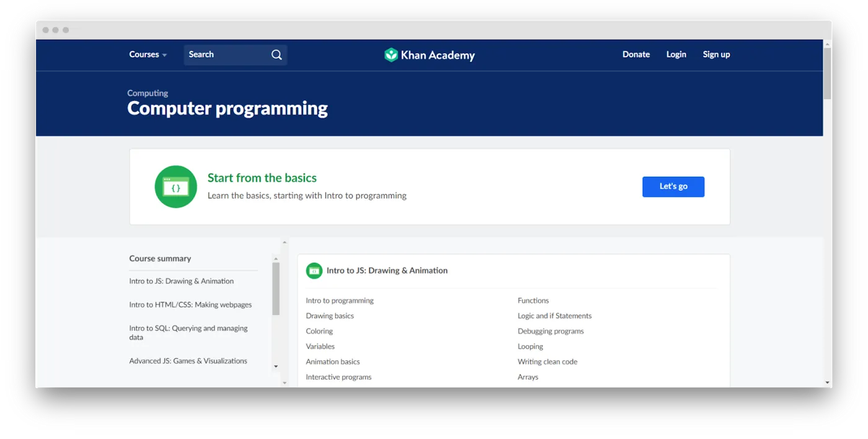Click the Courses dropdown arrow
Viewport: 868px width, 439px height.
[164, 55]
